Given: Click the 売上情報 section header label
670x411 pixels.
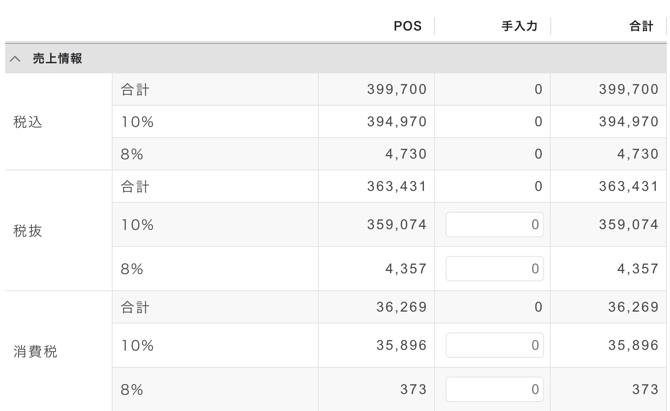Looking at the screenshot, I should [x=57, y=59].
